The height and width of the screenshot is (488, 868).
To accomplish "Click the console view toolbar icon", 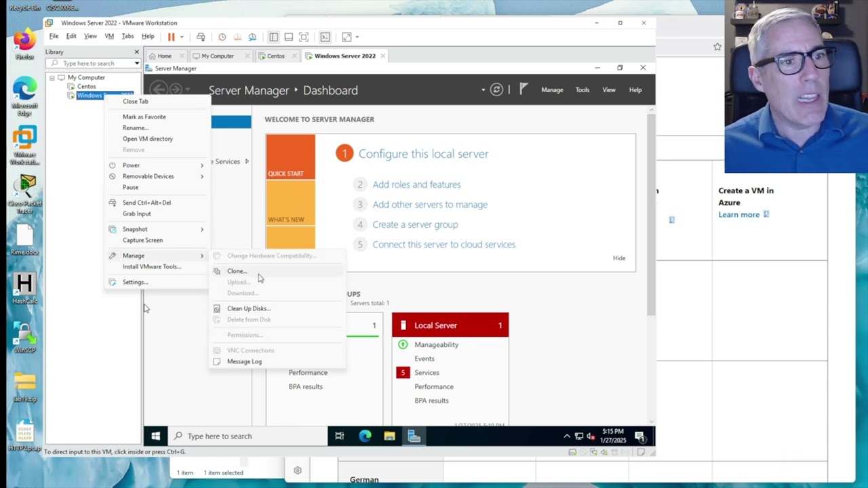I will coord(325,37).
